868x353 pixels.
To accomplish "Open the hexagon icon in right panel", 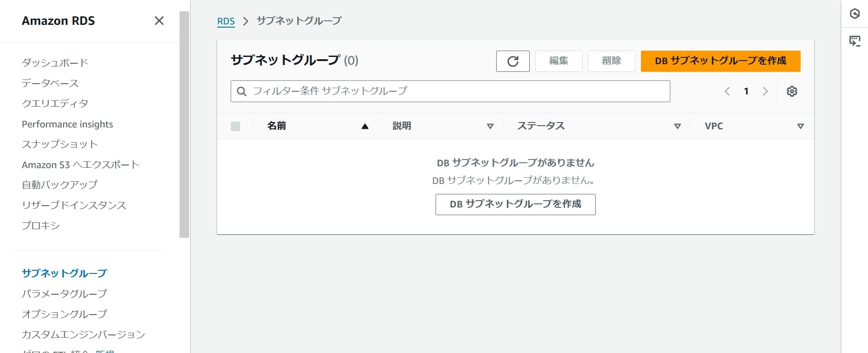I will coord(854,14).
